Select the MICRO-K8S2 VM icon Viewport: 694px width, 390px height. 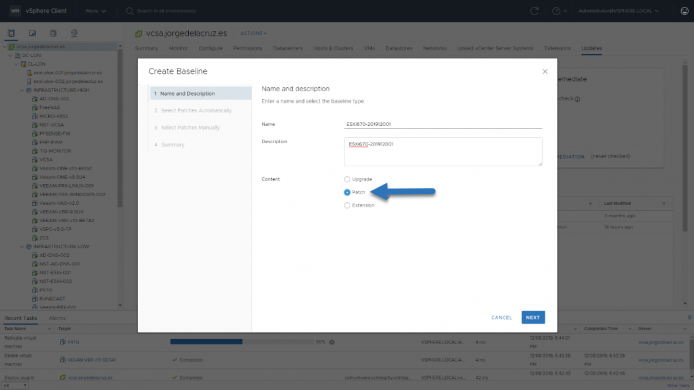coord(35,116)
